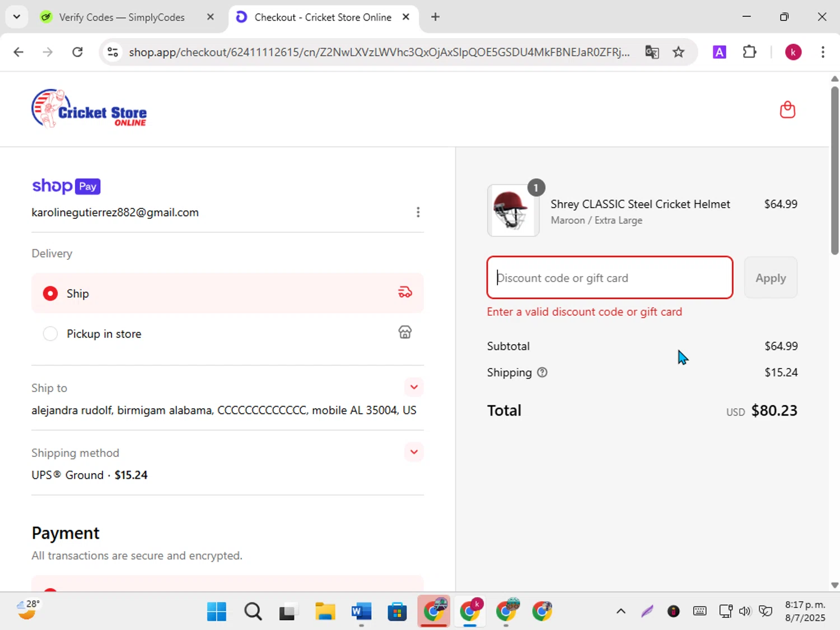Viewport: 840px width, 630px height.
Task: Expand the Ship to address section
Action: point(414,387)
